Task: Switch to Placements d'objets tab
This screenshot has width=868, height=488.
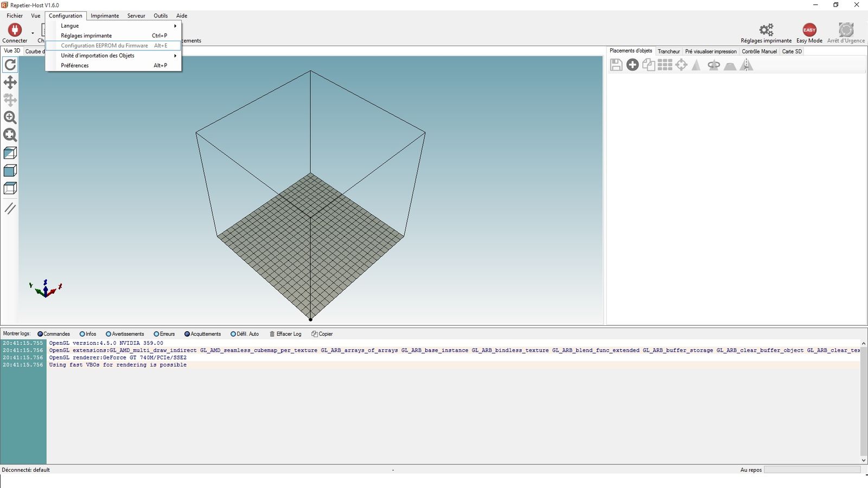Action: (631, 51)
